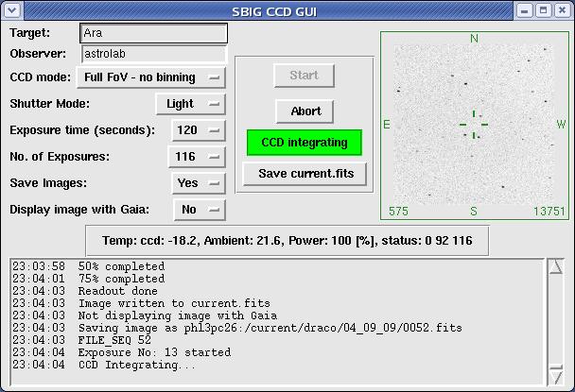Open the window menu icon in title bar
This screenshot has height=392, width=575.
coord(10,10)
